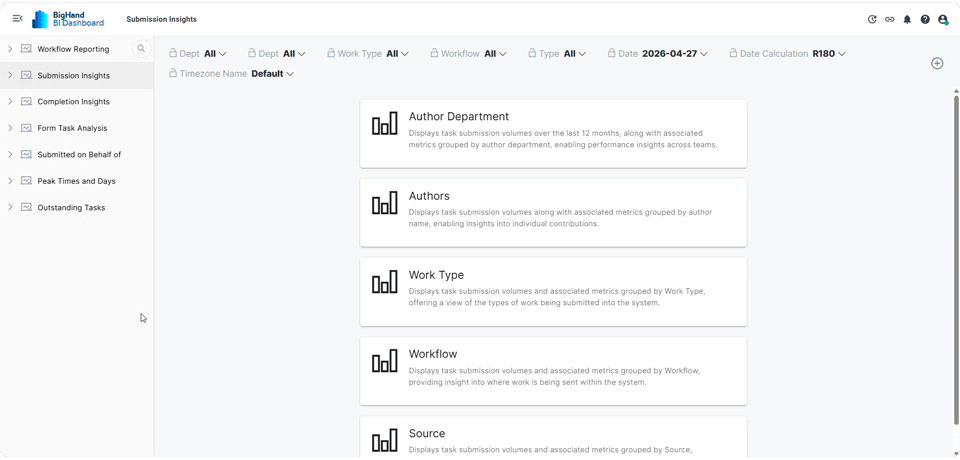
Task: Toggle the lock on the first Dept filter
Action: [173, 53]
